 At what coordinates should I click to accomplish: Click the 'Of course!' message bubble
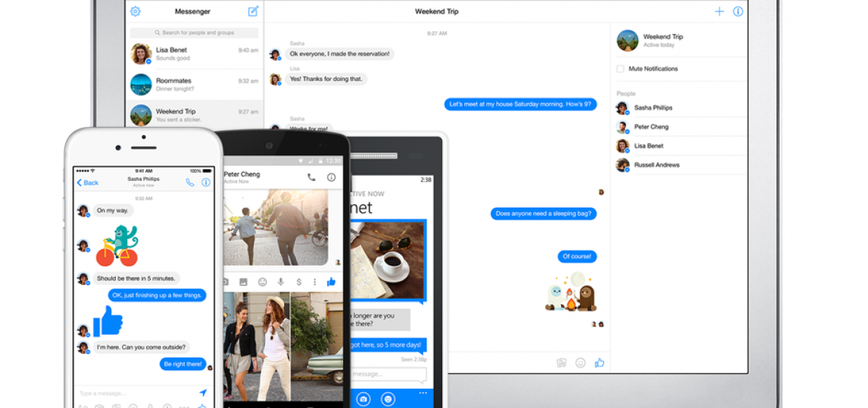pyautogui.click(x=577, y=257)
